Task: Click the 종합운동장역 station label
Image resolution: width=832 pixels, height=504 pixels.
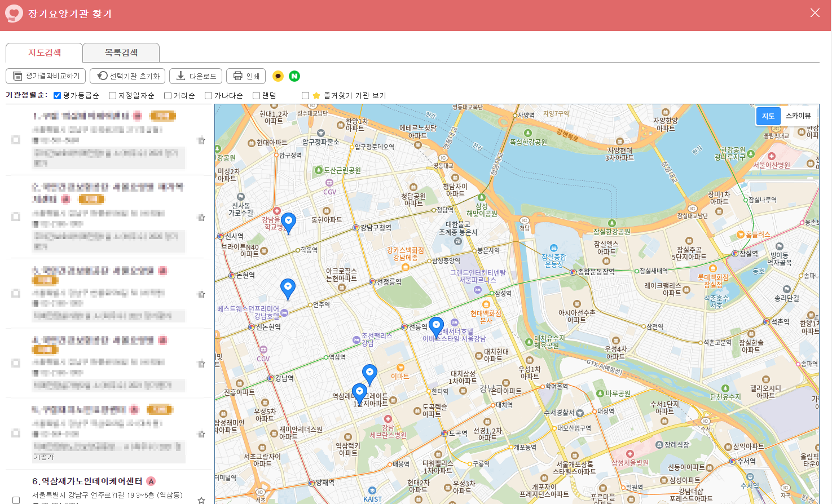Action: tap(596, 272)
